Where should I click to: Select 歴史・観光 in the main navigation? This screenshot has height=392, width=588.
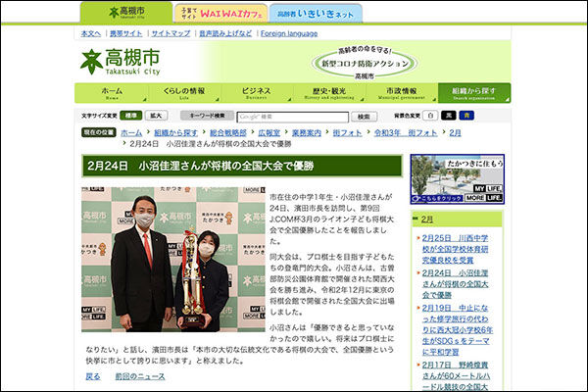tap(329, 93)
